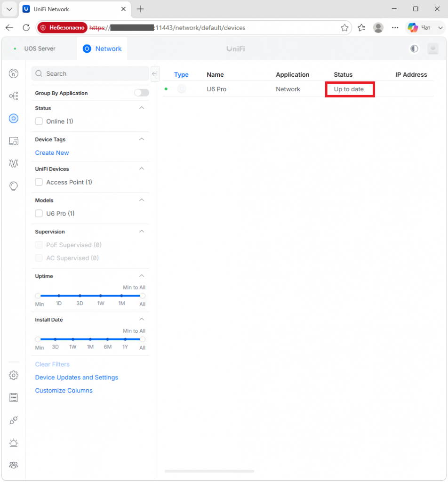Viewport: 448px width, 482px height.
Task: Open the Admins and Users icon
Action: (x=14, y=465)
